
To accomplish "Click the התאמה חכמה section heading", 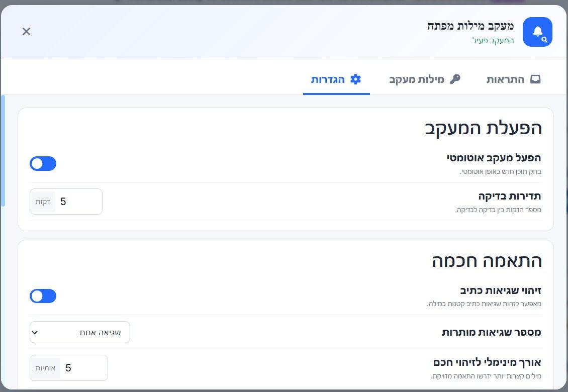I will 487,261.
